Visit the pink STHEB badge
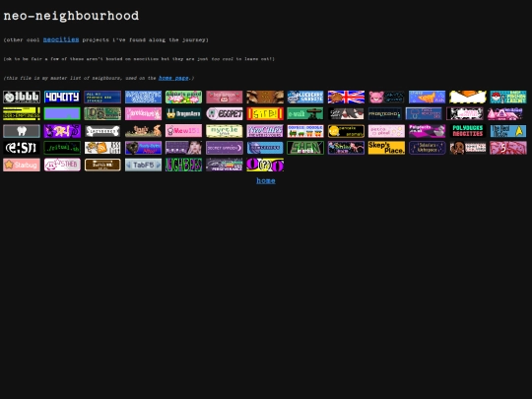The width and height of the screenshot is (532, 399). [x=62, y=165]
